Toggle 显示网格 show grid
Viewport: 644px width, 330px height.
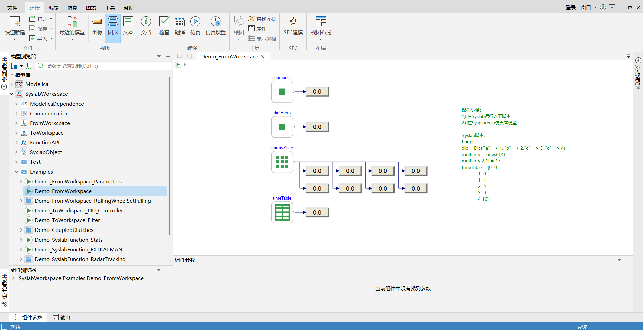coord(263,39)
